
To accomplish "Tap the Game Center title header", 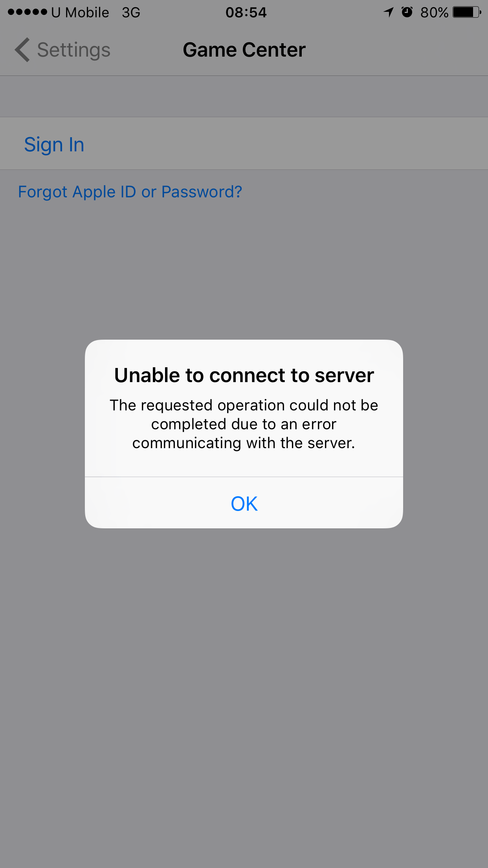I will (x=244, y=50).
